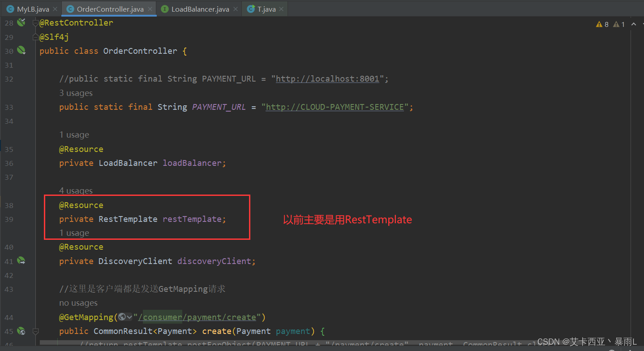Open the http://CLOUD-PAYMENT-SERVICE link
This screenshot has width=644, height=351.
[335, 107]
